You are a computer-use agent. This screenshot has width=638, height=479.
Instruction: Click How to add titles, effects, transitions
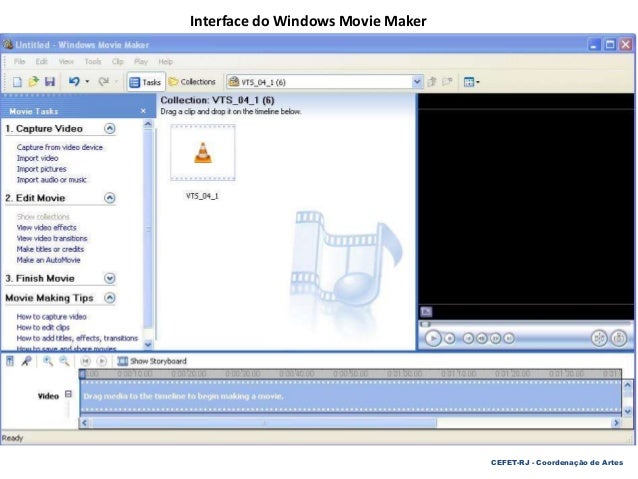[77, 338]
